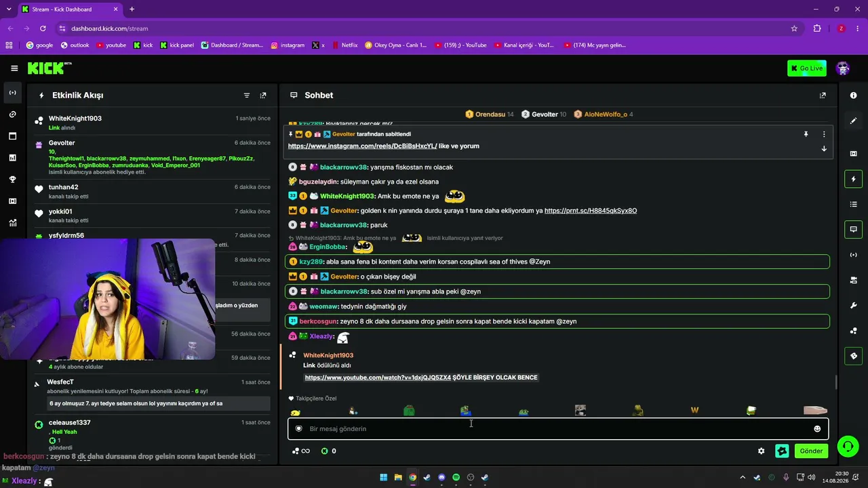Screen dimensions: 868x488
Task: Open the kick panel bookmark
Action: coord(177,45)
